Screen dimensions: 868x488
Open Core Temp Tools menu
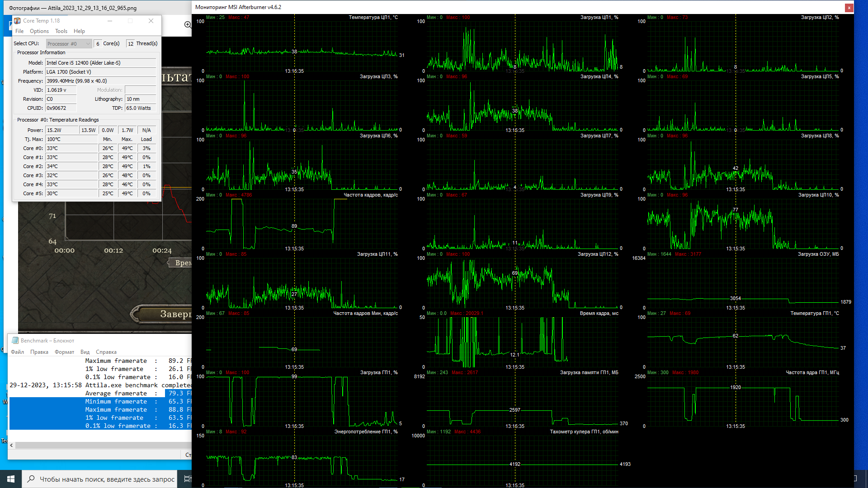tap(61, 31)
